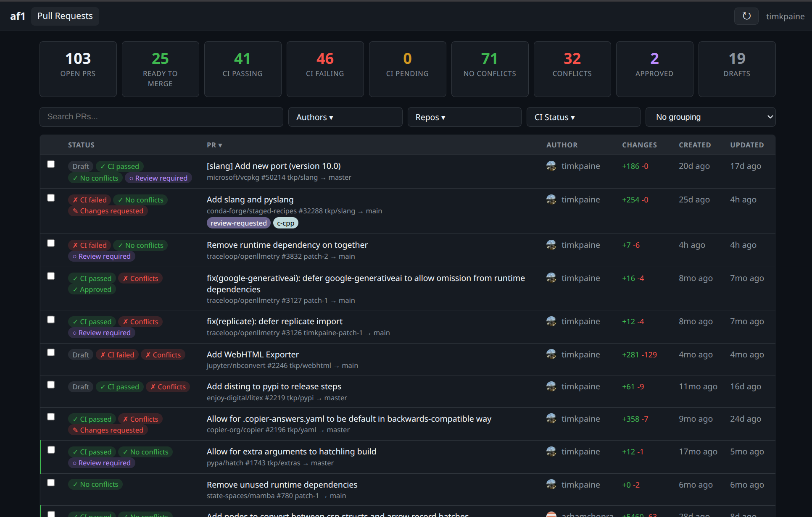The height and width of the screenshot is (517, 812).
Task: Expand the No grouping select box
Action: (710, 117)
